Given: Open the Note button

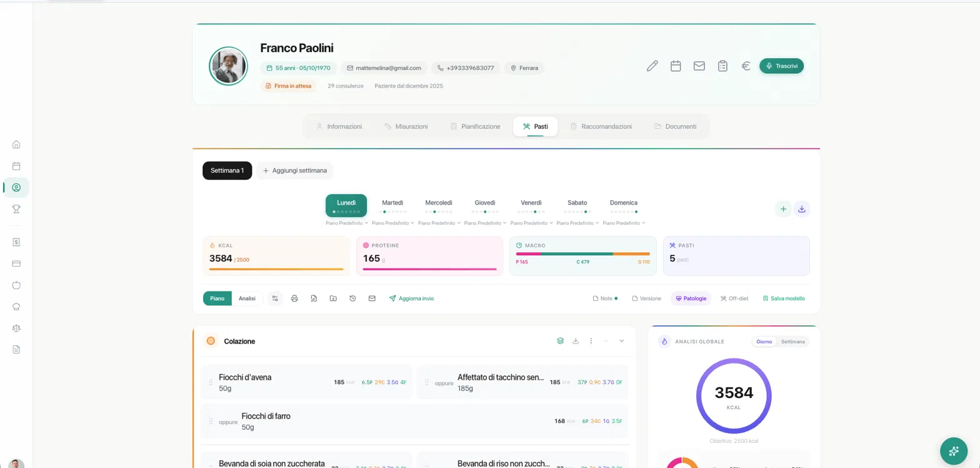Looking at the screenshot, I should coord(605,298).
